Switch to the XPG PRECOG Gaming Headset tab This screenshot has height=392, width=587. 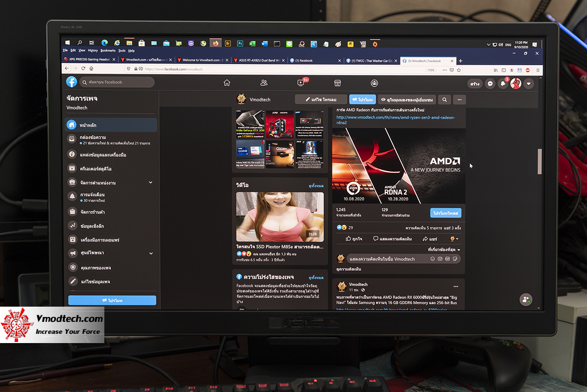(90, 59)
